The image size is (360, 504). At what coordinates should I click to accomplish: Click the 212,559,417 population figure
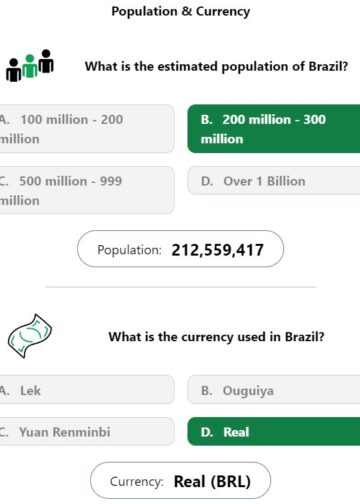click(x=218, y=250)
